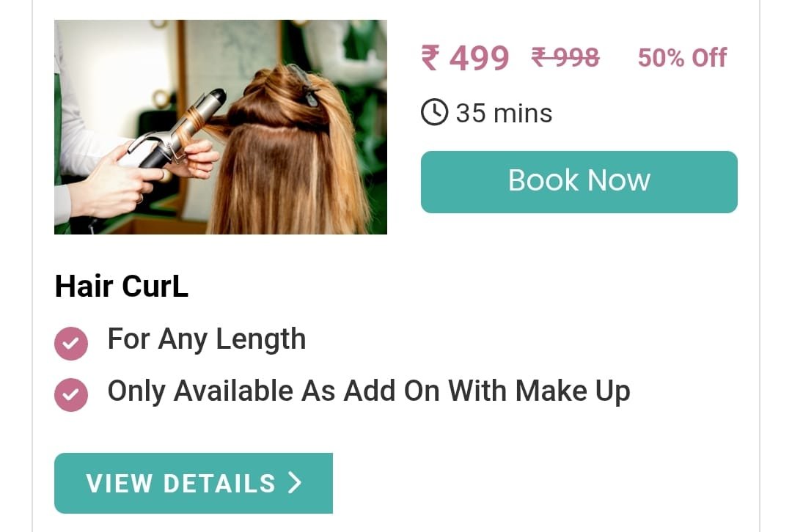
Task: Click the clock icon beside 35 mins
Action: click(434, 112)
